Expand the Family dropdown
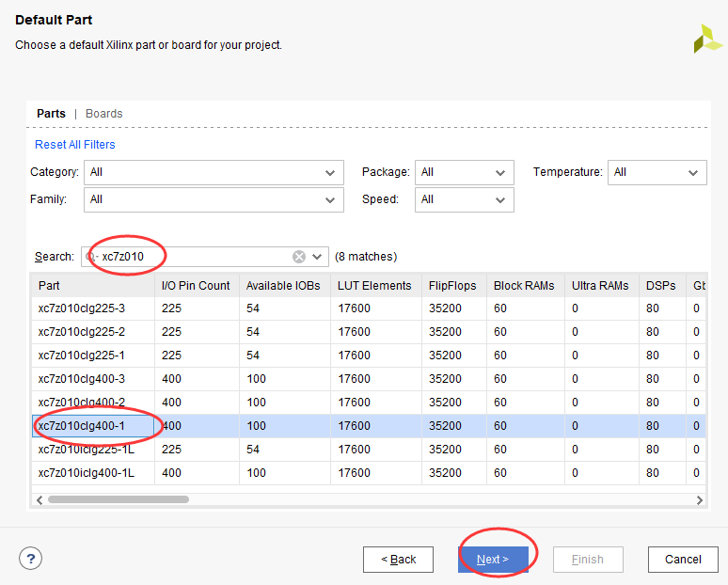The height and width of the screenshot is (585, 728). [x=214, y=199]
